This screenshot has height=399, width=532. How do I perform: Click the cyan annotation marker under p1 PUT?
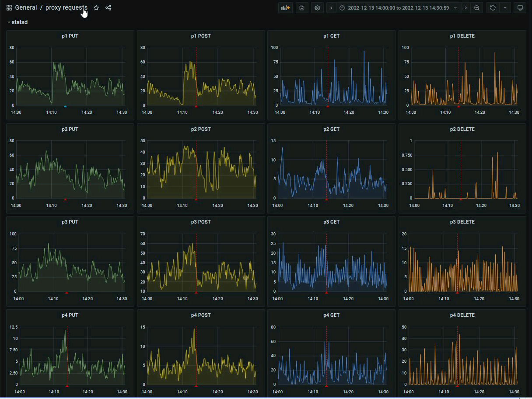[x=65, y=106]
